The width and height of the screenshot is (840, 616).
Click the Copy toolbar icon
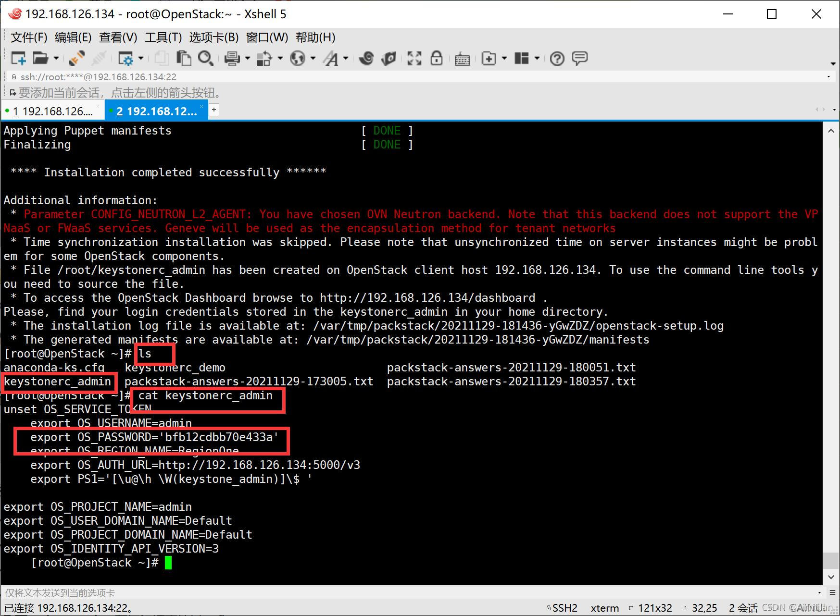point(161,59)
